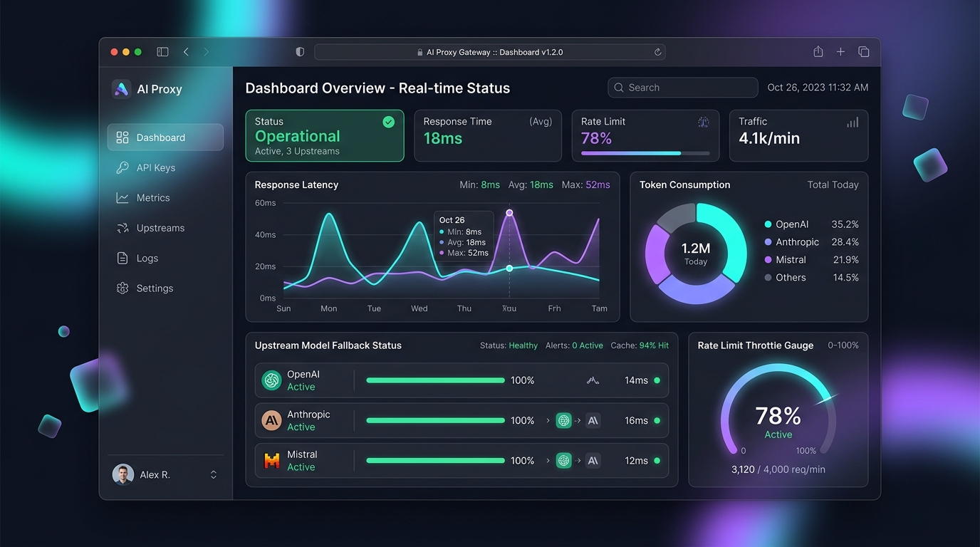Image resolution: width=980 pixels, height=547 pixels.
Task: Click the Max 52ms chart data point
Action: [x=509, y=213]
